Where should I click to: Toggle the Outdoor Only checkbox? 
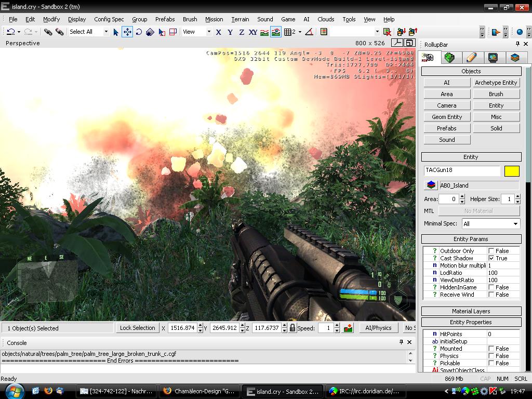(491, 251)
